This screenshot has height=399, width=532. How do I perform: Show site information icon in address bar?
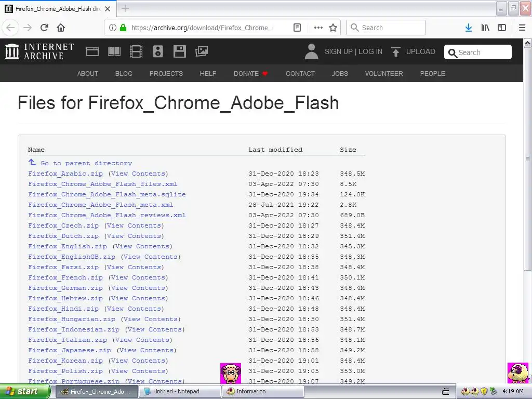point(113,28)
